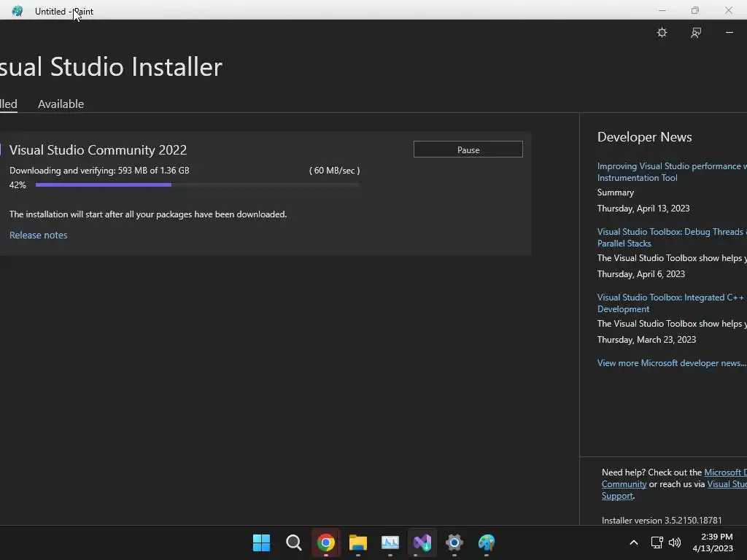Click the Visual Studio Community 2022 heading
This screenshot has width=747, height=560.
tap(98, 150)
